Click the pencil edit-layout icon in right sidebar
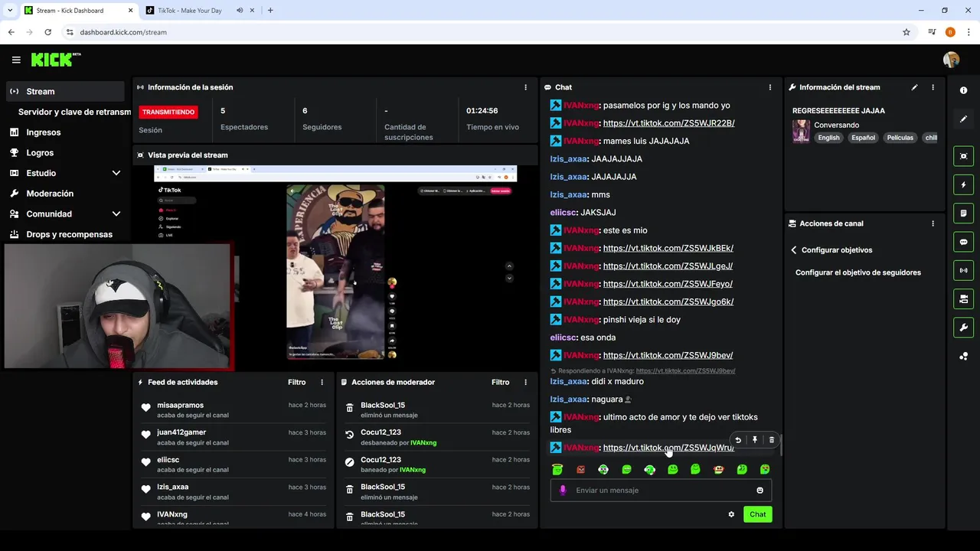This screenshot has height=551, width=980. click(963, 119)
